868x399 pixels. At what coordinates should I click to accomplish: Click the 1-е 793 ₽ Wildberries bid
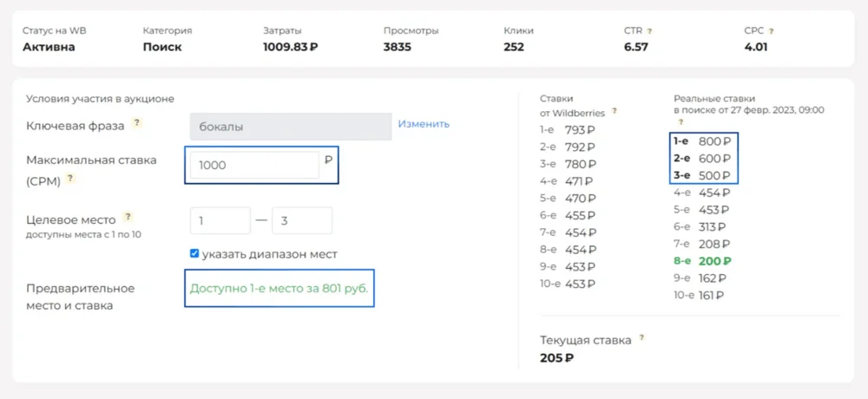pyautogui.click(x=568, y=130)
